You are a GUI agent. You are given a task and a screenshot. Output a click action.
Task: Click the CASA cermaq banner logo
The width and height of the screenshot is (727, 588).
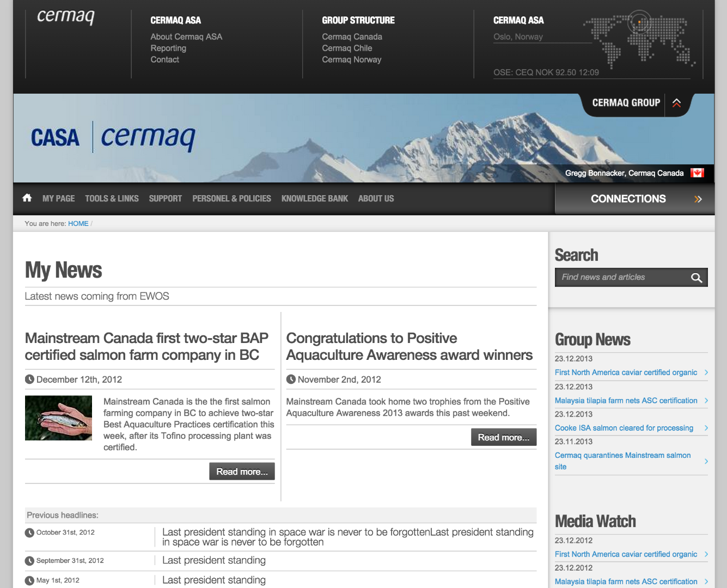[x=113, y=138]
